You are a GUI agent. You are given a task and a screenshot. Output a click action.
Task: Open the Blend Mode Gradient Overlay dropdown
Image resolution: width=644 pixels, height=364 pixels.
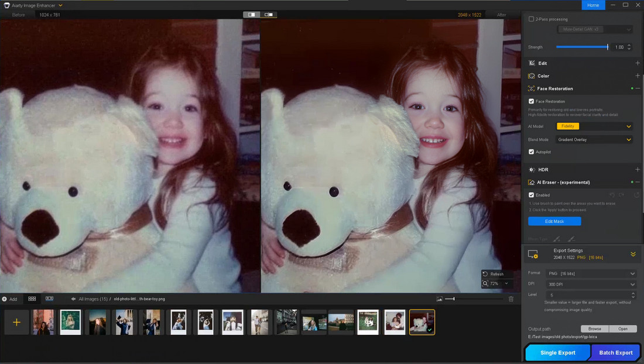[x=594, y=139]
